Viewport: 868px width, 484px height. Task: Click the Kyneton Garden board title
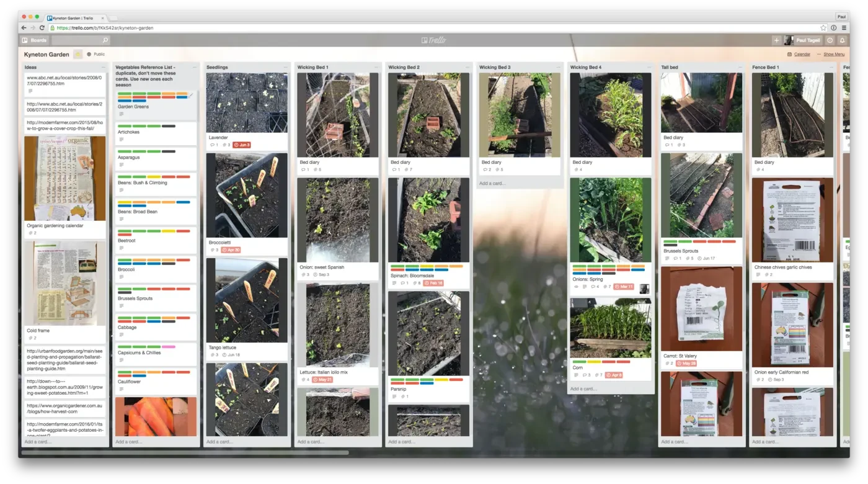[46, 55]
